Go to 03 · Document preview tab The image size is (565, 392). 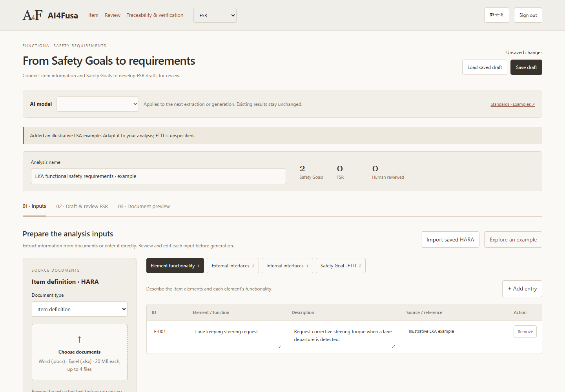click(x=144, y=207)
